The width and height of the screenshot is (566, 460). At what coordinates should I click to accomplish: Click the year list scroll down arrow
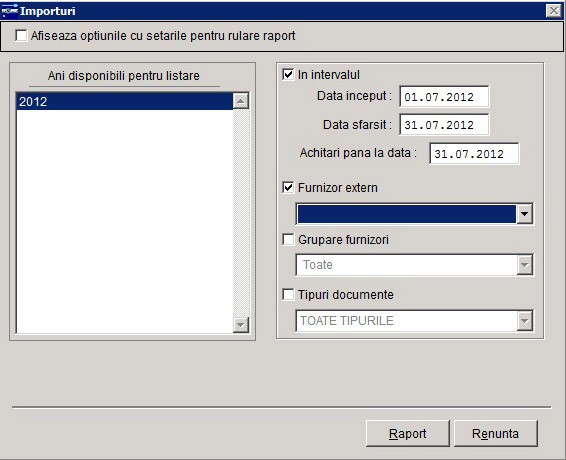coord(241,325)
